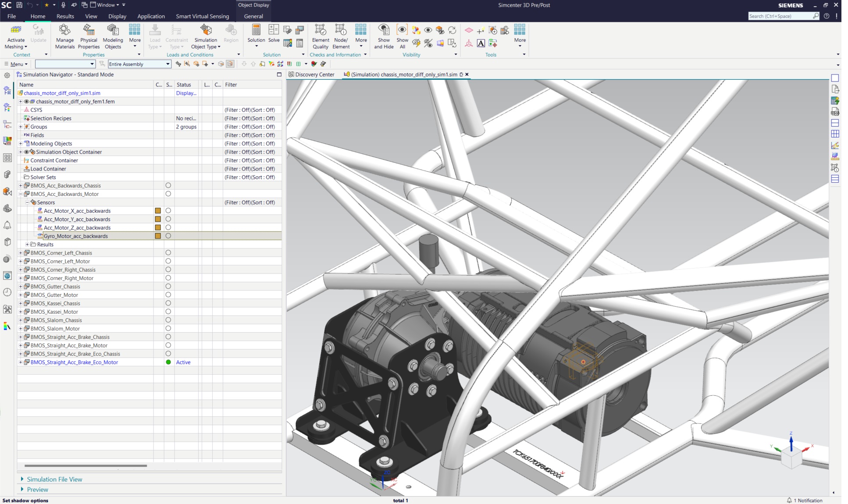Open Modeling Objects tool

click(113, 30)
